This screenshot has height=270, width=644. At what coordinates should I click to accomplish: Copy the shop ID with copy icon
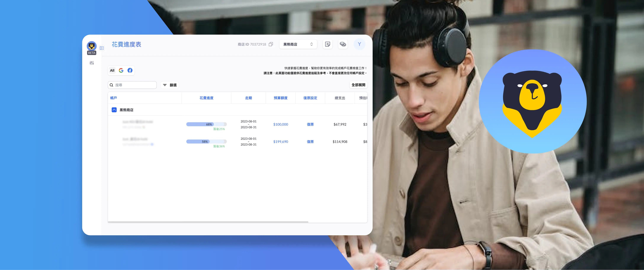(x=271, y=44)
